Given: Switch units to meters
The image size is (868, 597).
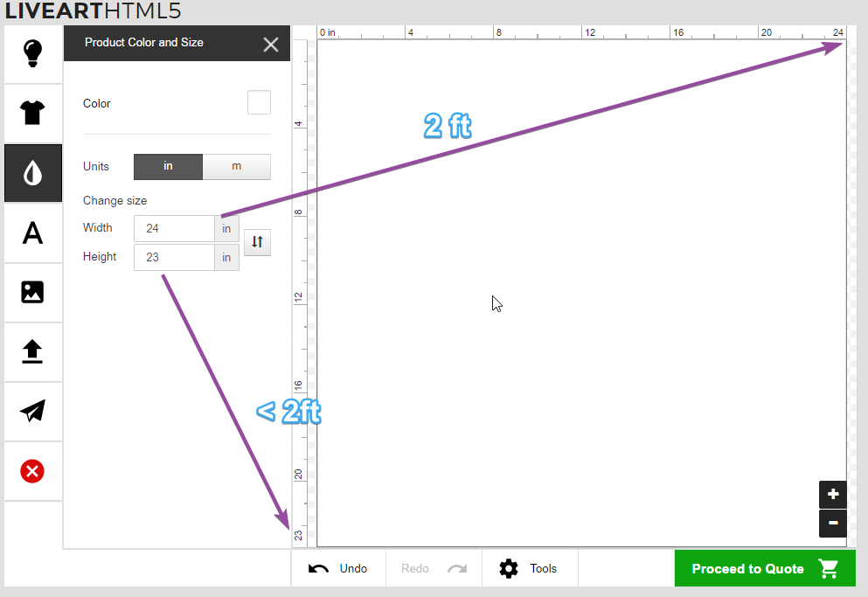Looking at the screenshot, I should tap(236, 166).
